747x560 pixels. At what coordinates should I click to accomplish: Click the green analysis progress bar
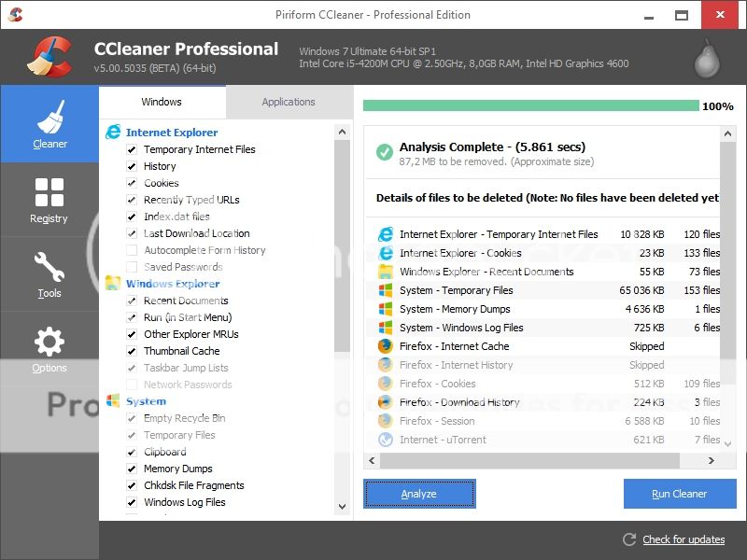point(530,105)
